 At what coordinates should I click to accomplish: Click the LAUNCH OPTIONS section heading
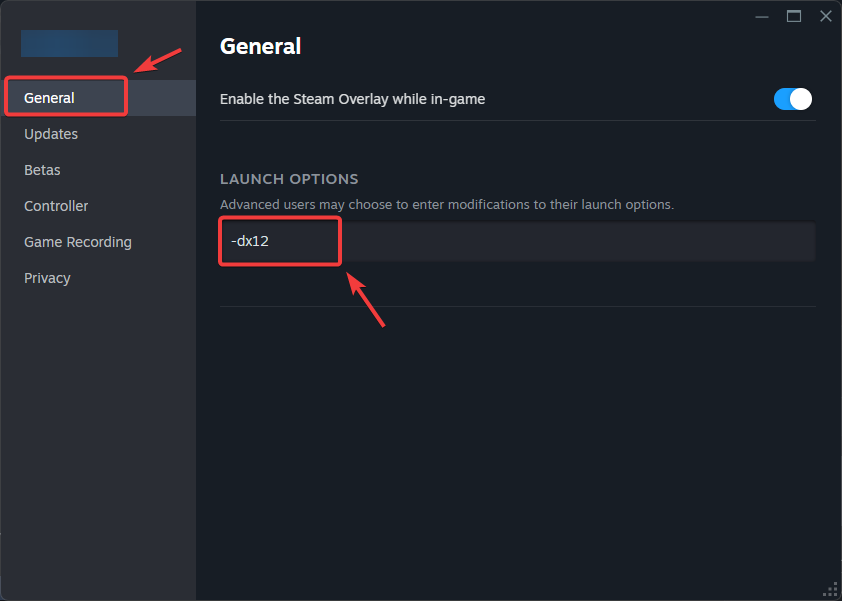coord(289,179)
